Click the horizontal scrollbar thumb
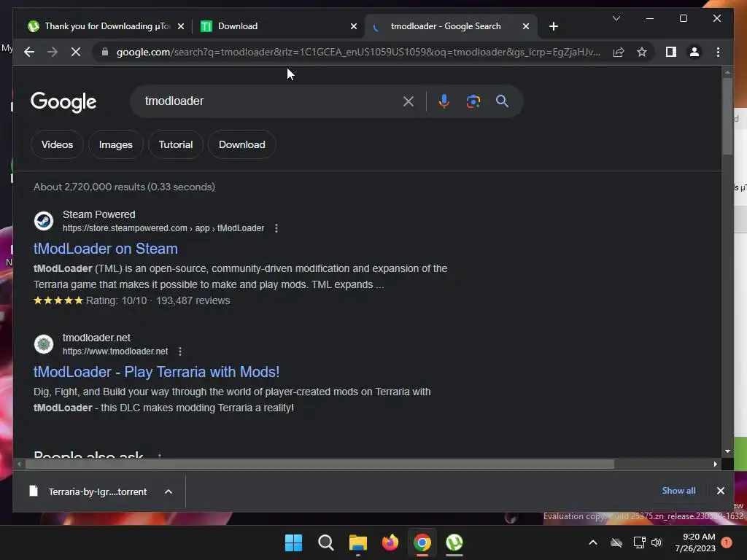 (320, 464)
